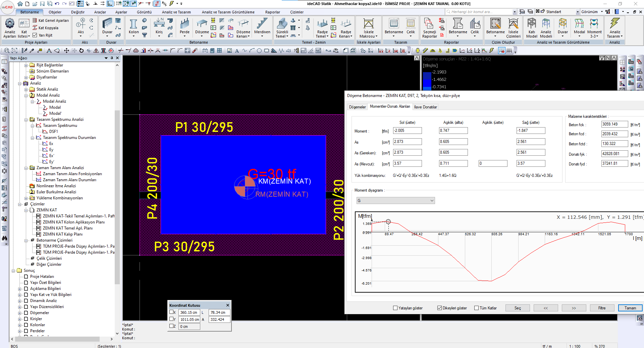Viewport: 644px width, 348px height.
Task: Switch to the Değiştir ribbon tab
Action: point(78,12)
